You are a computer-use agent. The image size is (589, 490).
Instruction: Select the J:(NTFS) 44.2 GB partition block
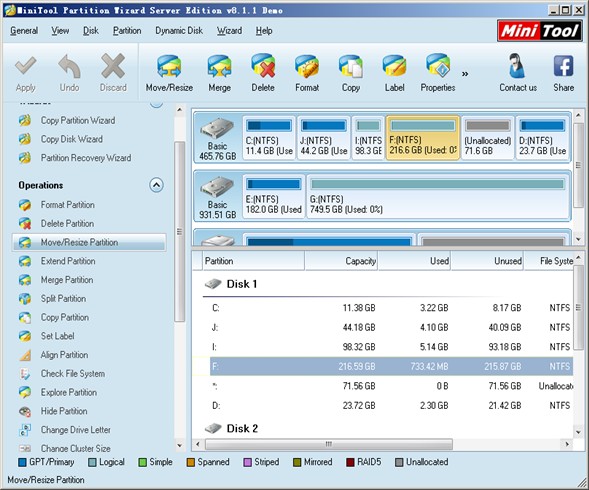[x=324, y=138]
